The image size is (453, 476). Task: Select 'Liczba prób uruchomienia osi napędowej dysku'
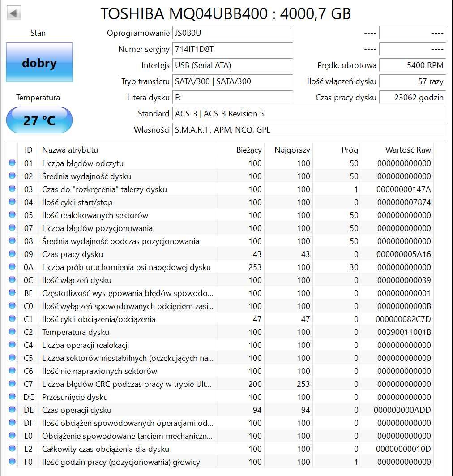point(126,267)
